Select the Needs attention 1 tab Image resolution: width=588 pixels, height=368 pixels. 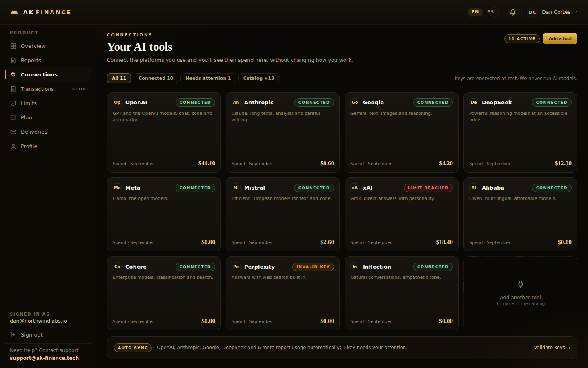208,79
